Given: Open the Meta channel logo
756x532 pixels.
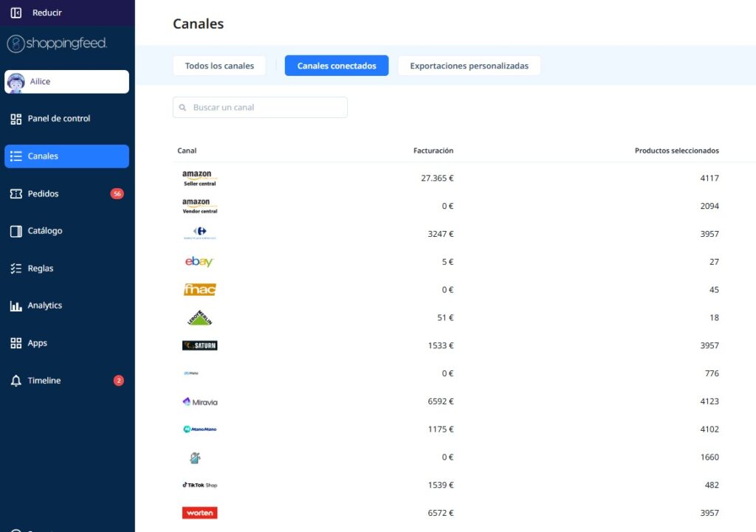Looking at the screenshot, I should click(x=191, y=373).
